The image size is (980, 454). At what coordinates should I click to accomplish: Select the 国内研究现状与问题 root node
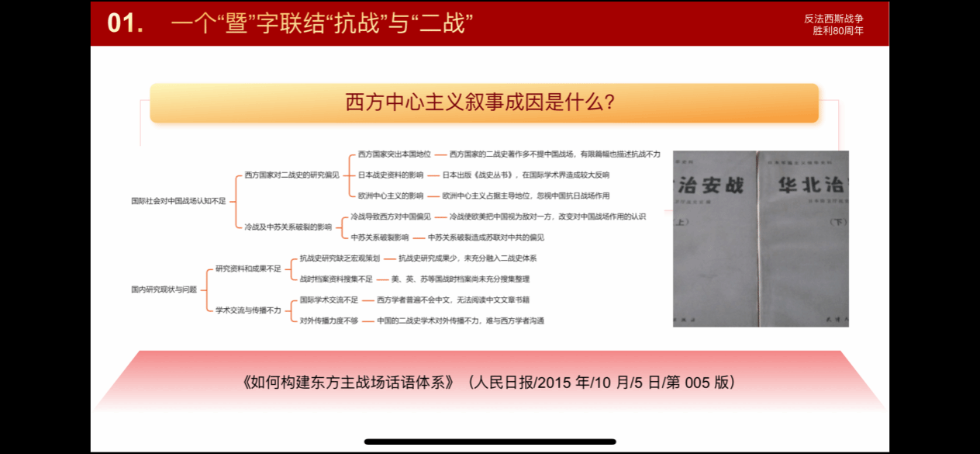pyautogui.click(x=164, y=289)
